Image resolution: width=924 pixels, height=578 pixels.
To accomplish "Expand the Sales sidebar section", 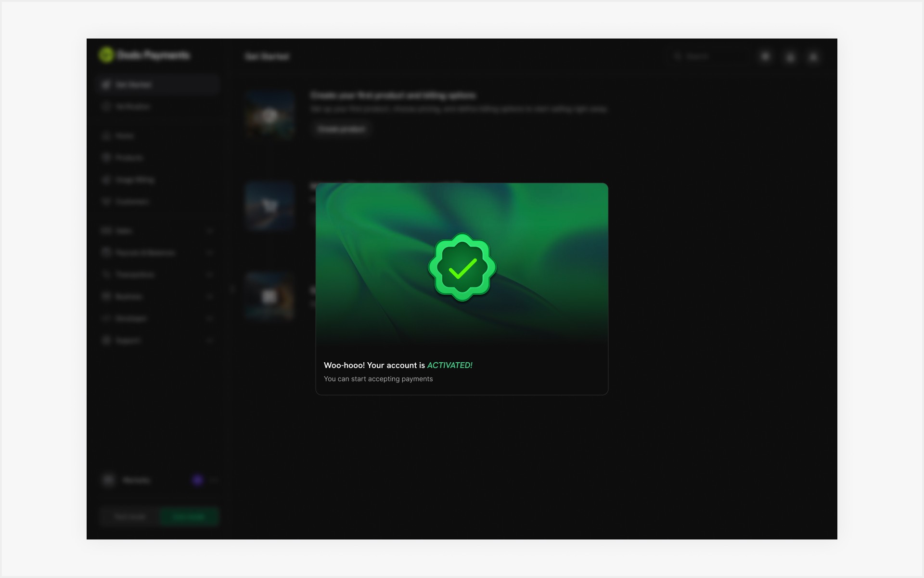I will 210,231.
